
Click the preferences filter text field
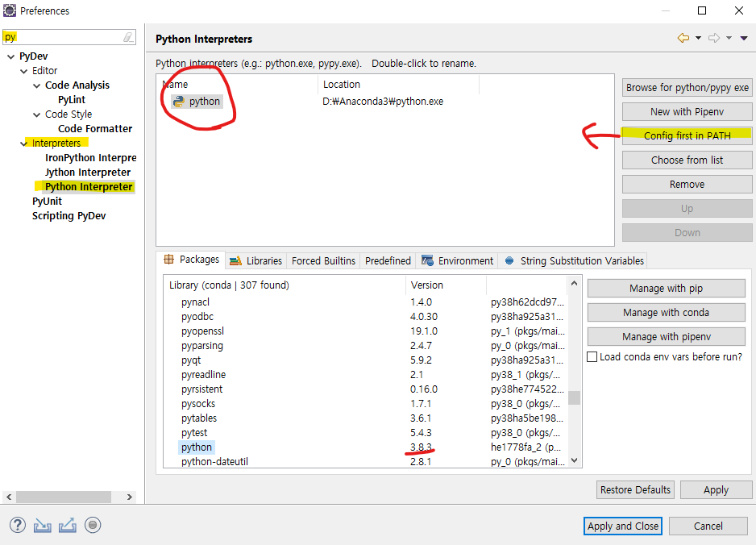pos(69,36)
